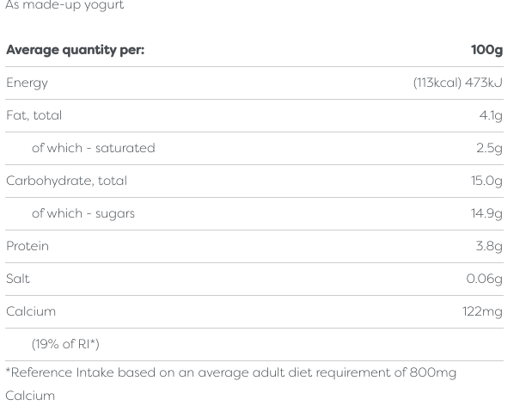Select the 'of which - sugars' label

coord(83,213)
